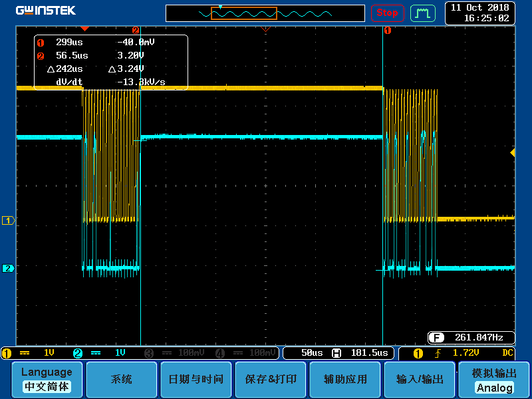Click the date and time display
Viewport: 532px width, 399px height.
pos(479,13)
